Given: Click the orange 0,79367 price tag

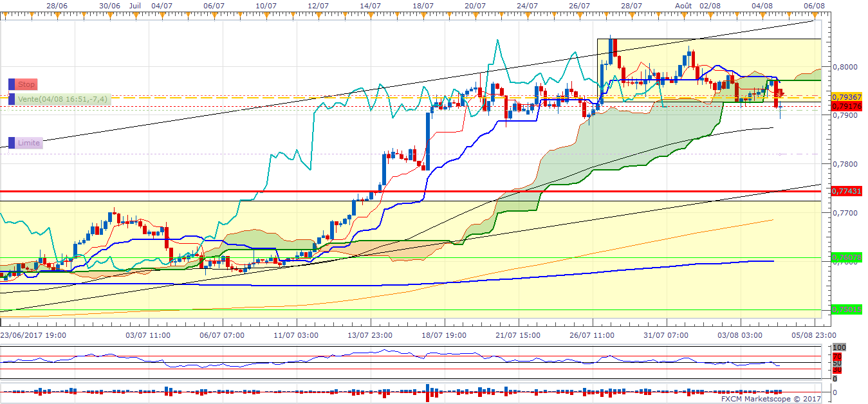Looking at the screenshot, I should 845,97.
